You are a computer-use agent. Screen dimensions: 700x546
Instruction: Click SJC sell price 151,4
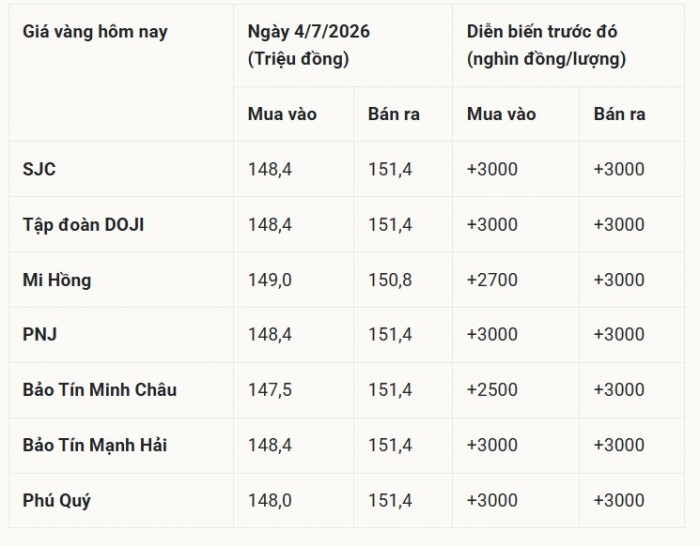[390, 169]
